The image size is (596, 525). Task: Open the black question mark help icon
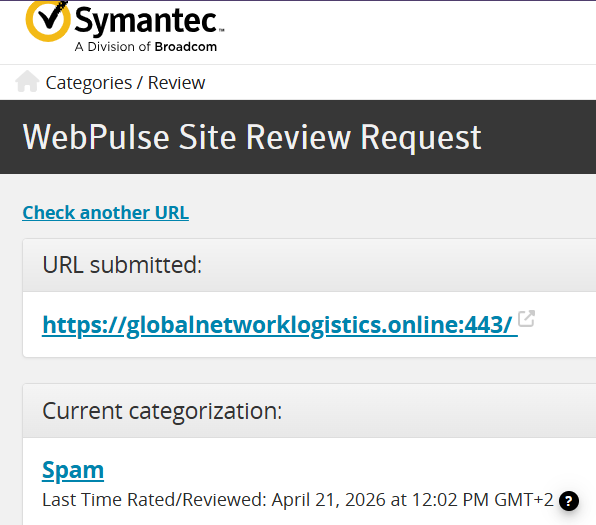pos(569,501)
